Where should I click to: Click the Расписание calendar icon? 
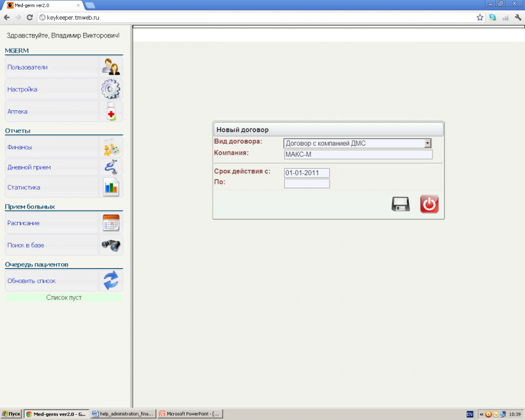pos(110,223)
